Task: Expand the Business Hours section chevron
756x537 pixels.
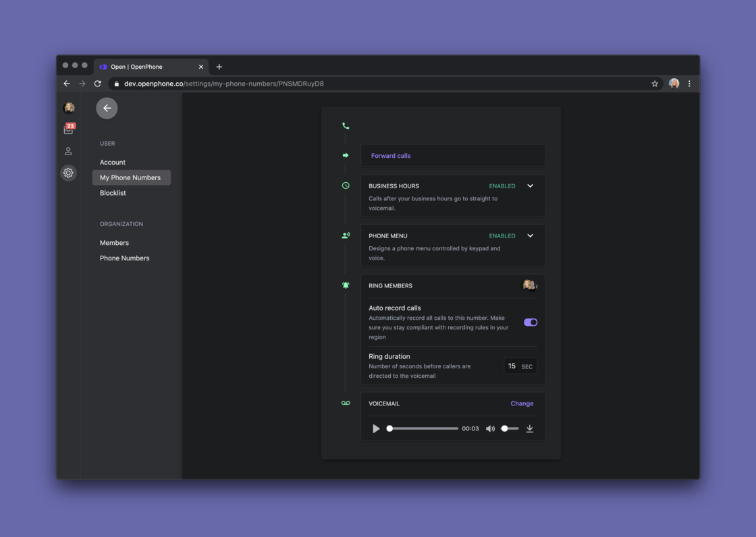Action: [530, 186]
